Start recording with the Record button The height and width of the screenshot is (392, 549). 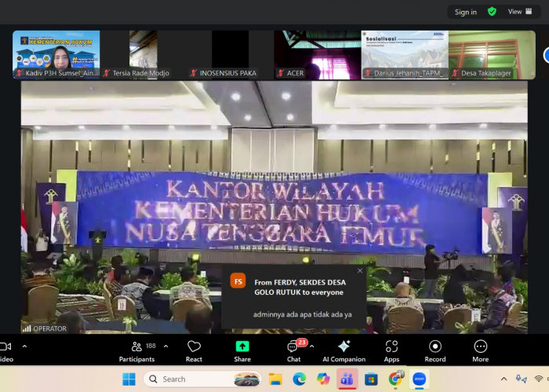435,350
